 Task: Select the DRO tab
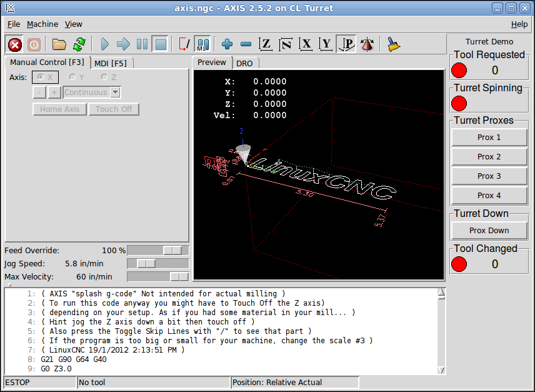coord(244,63)
